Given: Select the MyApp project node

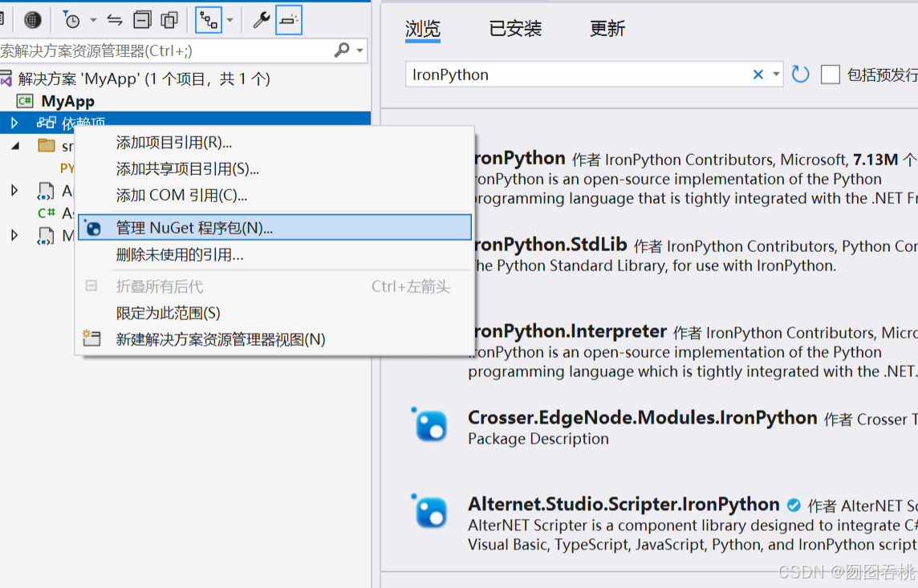Looking at the screenshot, I should (67, 101).
